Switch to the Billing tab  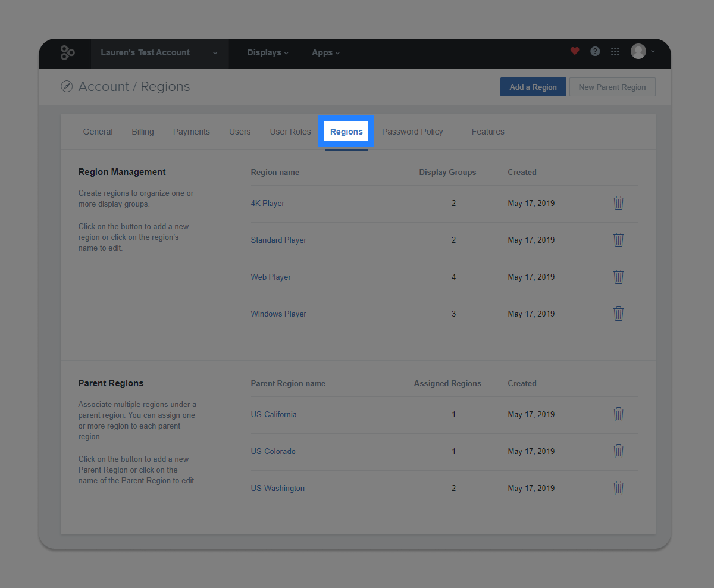[x=143, y=132]
